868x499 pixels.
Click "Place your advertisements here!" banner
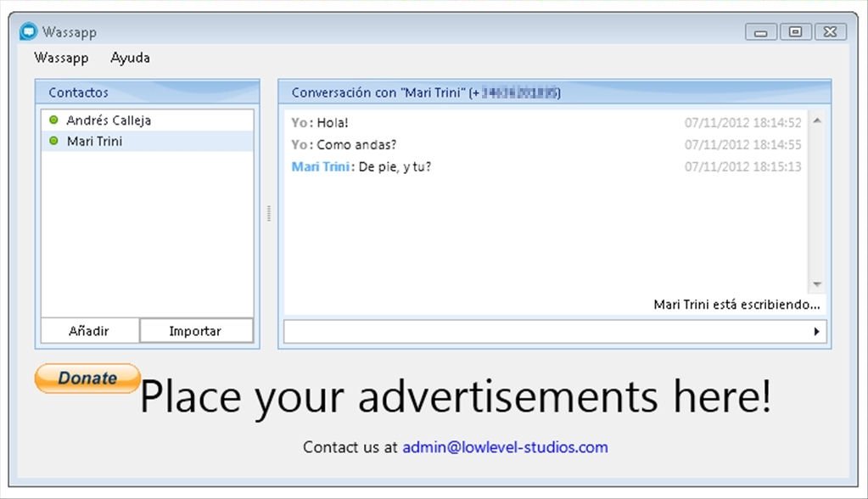[456, 396]
